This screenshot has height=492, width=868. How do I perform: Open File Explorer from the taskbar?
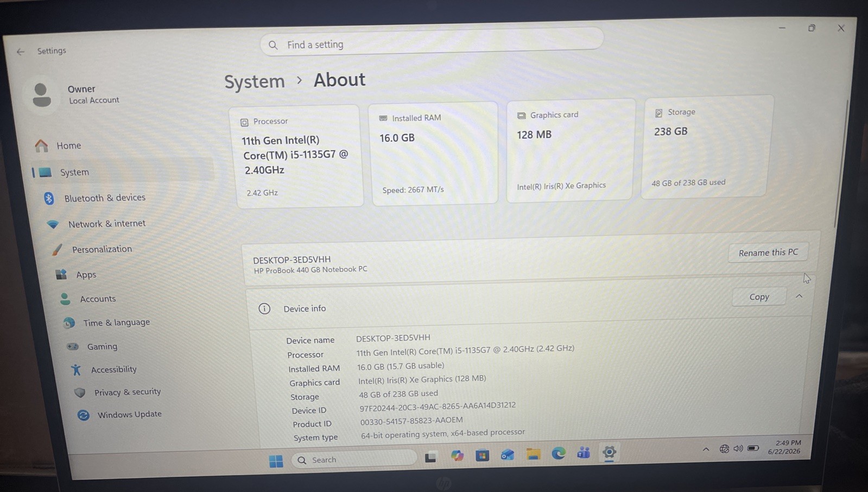(533, 454)
